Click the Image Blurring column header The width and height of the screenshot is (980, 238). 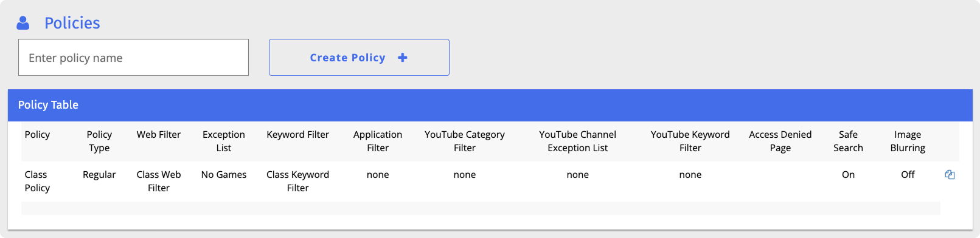tap(908, 141)
